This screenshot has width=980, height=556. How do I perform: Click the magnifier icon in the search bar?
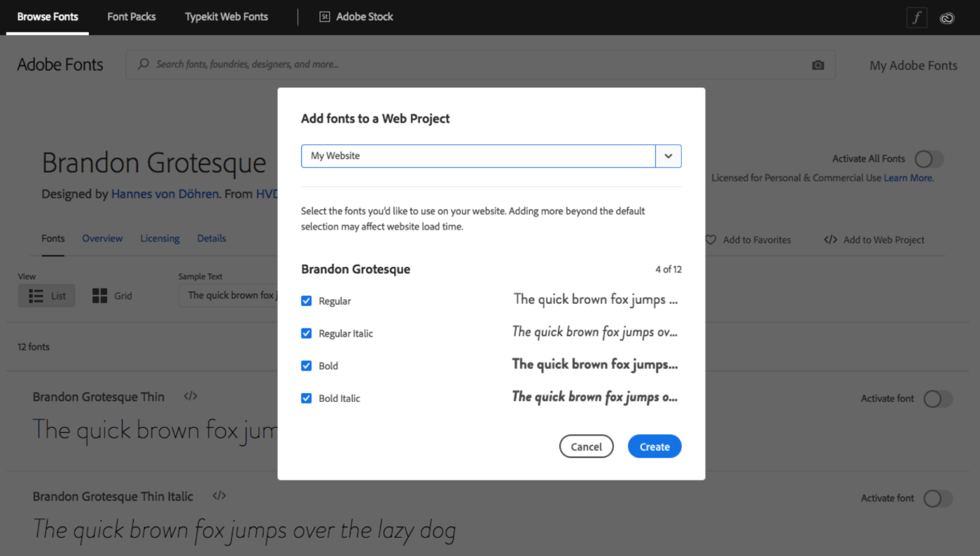(x=142, y=64)
